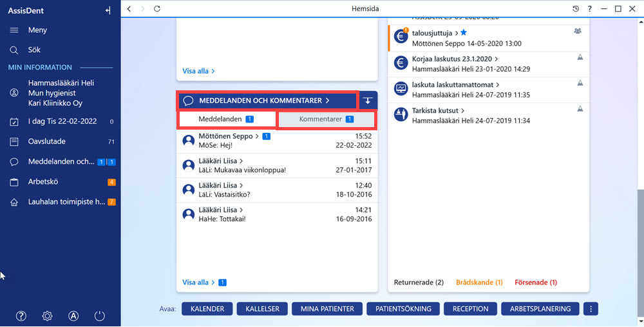This screenshot has height=327, width=644.
Task: Click the speech bubble icon in messages header
Action: click(188, 101)
